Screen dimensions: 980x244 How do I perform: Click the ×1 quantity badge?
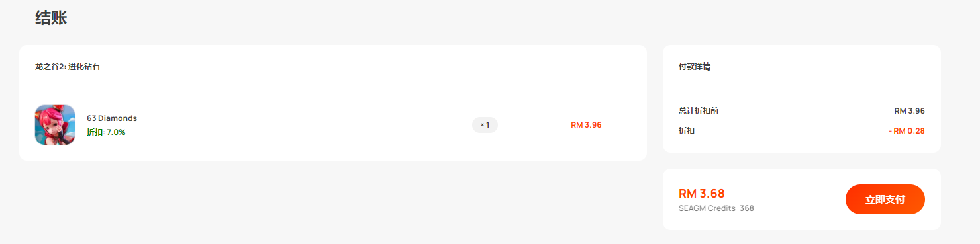click(485, 124)
